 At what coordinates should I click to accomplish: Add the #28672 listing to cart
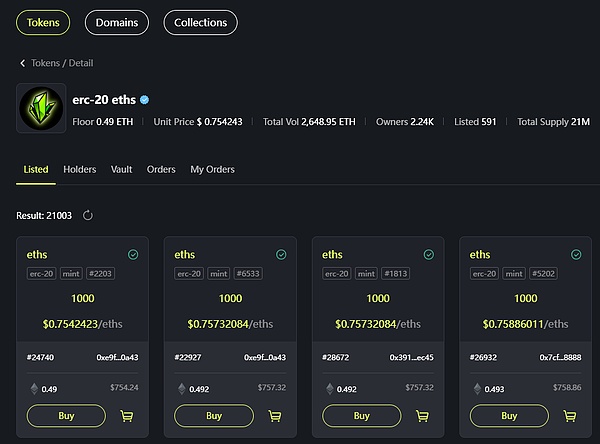click(x=422, y=416)
